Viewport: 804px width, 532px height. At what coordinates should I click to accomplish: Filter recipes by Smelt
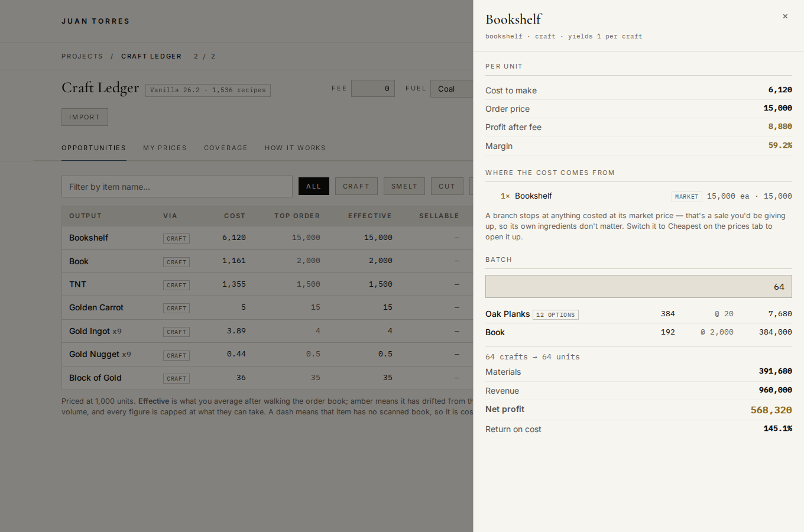404,186
